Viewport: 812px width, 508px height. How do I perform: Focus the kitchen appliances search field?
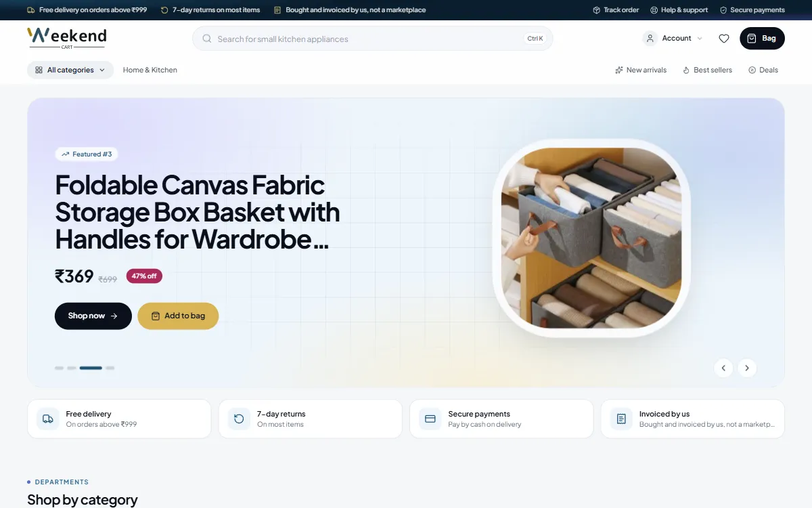coord(373,39)
